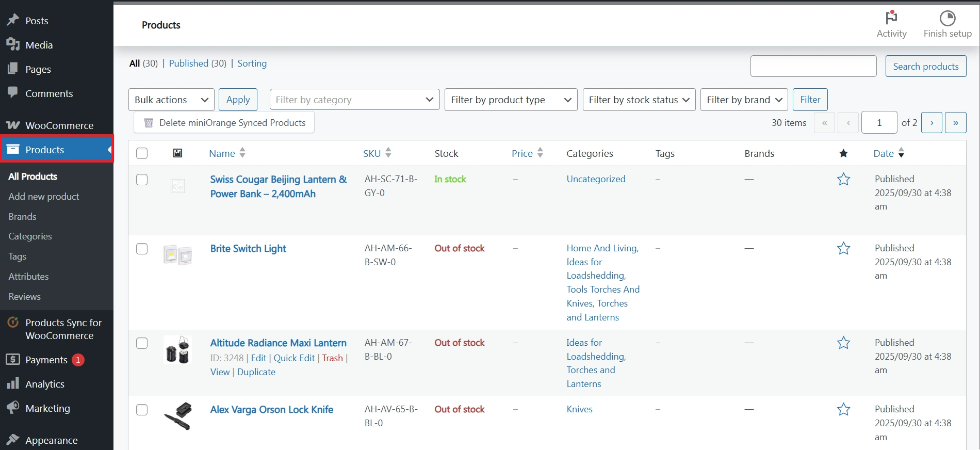This screenshot has height=450, width=980.
Task: Jump to last page double arrow
Action: tap(956, 123)
